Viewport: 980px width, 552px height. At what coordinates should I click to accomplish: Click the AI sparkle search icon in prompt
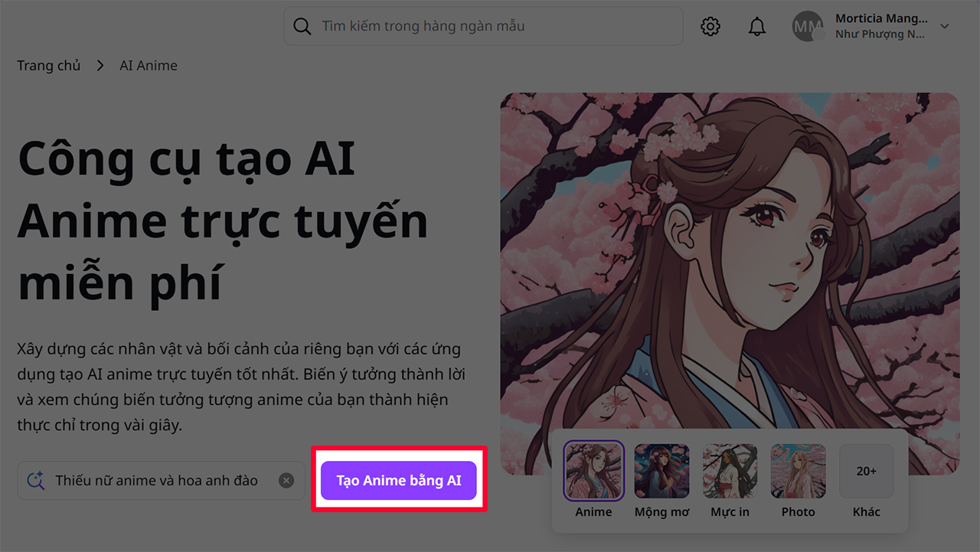pyautogui.click(x=36, y=481)
